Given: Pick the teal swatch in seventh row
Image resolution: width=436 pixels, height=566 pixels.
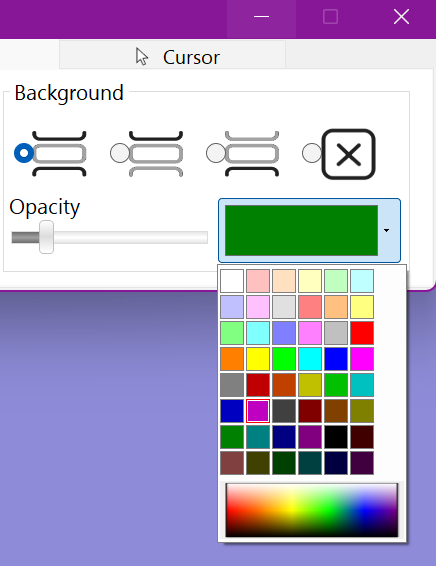Looking at the screenshot, I should point(258,437).
